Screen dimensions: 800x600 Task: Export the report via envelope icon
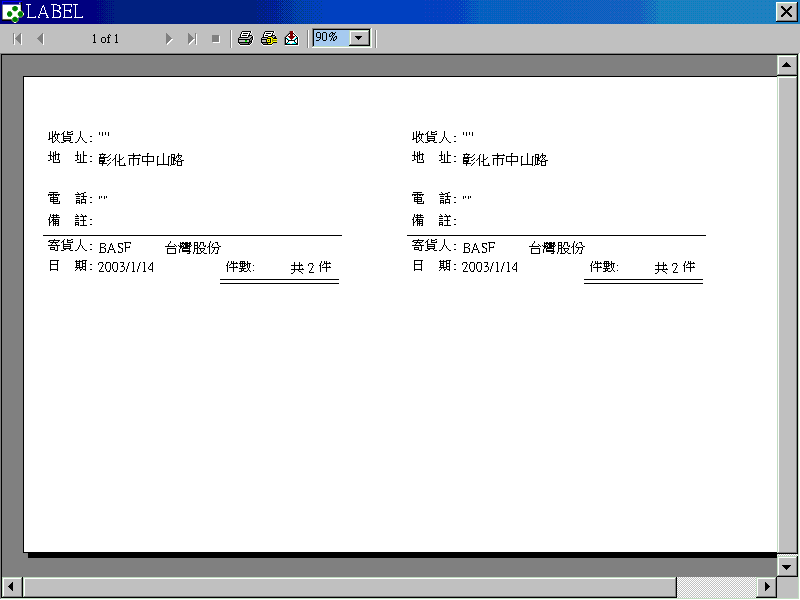(x=291, y=38)
